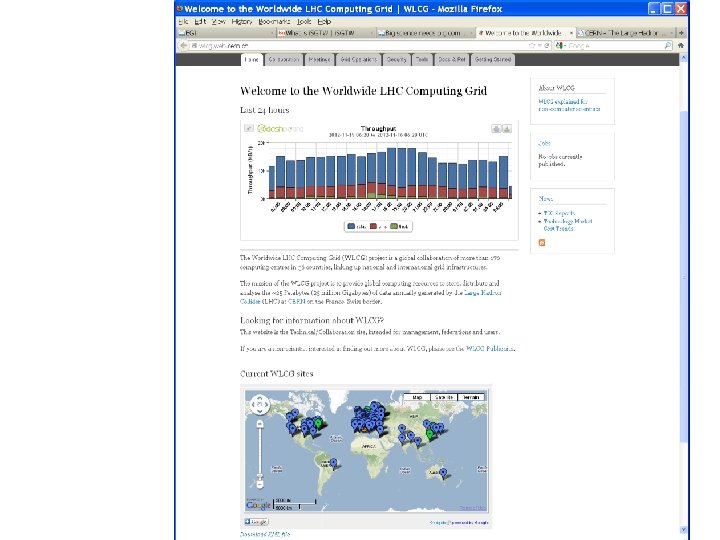Close the active WLCG browser tab
Viewport: 720px width, 540px height.
pyautogui.click(x=571, y=33)
